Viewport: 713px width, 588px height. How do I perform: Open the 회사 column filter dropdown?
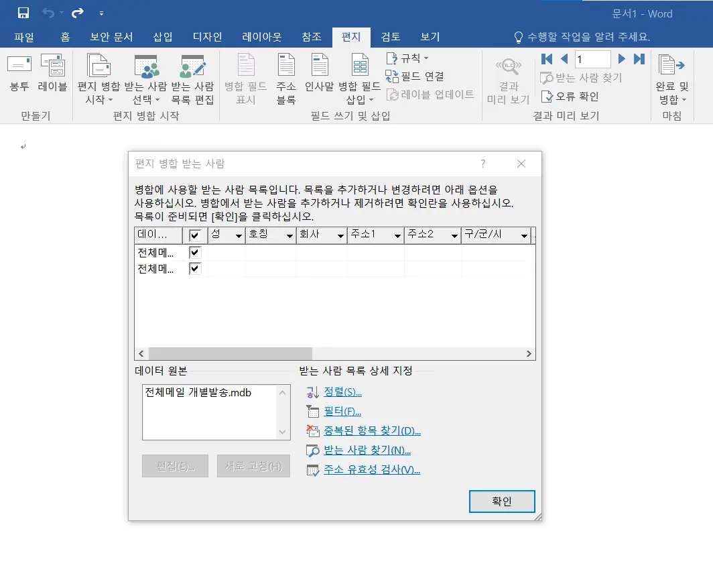[x=342, y=235]
